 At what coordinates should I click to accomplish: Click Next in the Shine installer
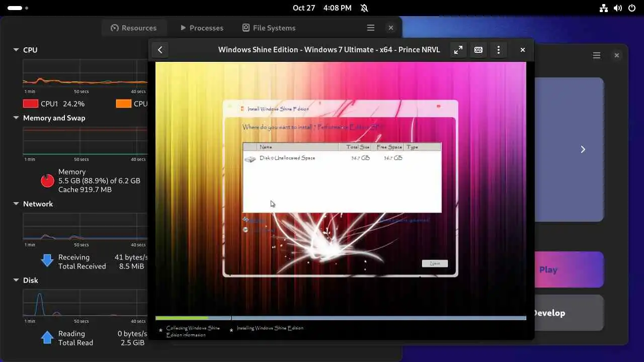(435, 263)
